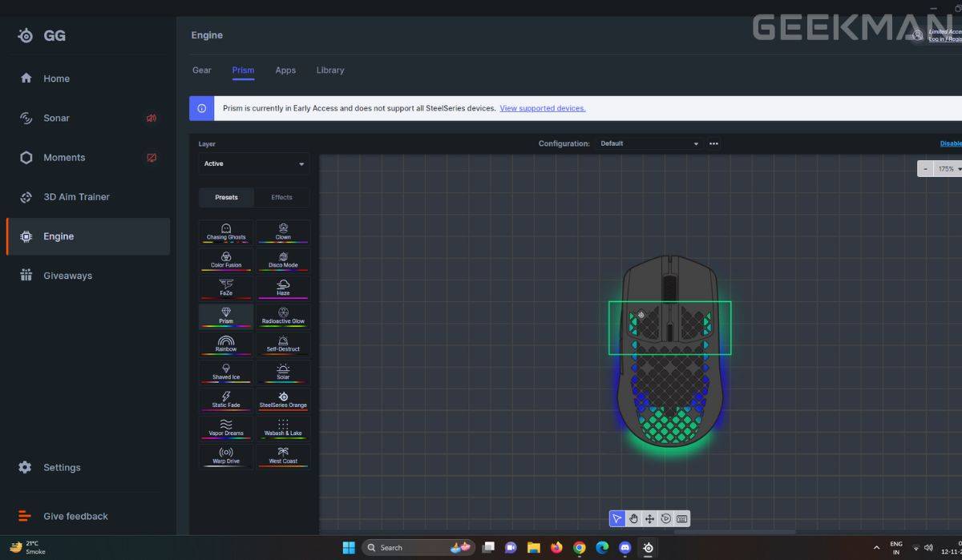962x560 pixels.
Task: Go to the Moments section
Action: 88,157
